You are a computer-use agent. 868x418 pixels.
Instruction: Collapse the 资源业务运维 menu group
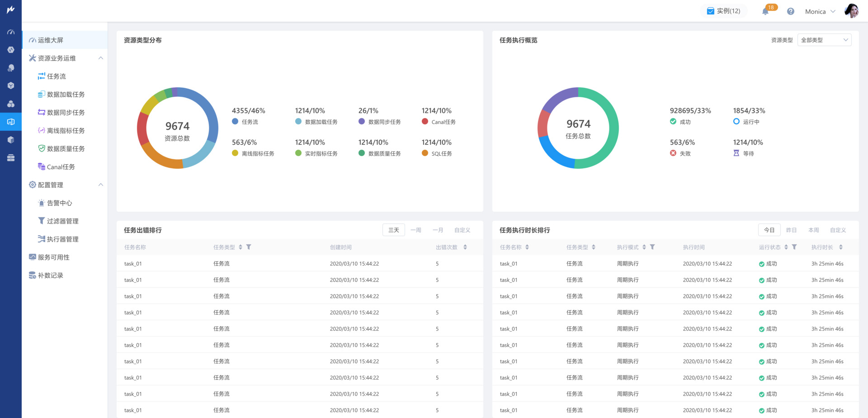101,58
